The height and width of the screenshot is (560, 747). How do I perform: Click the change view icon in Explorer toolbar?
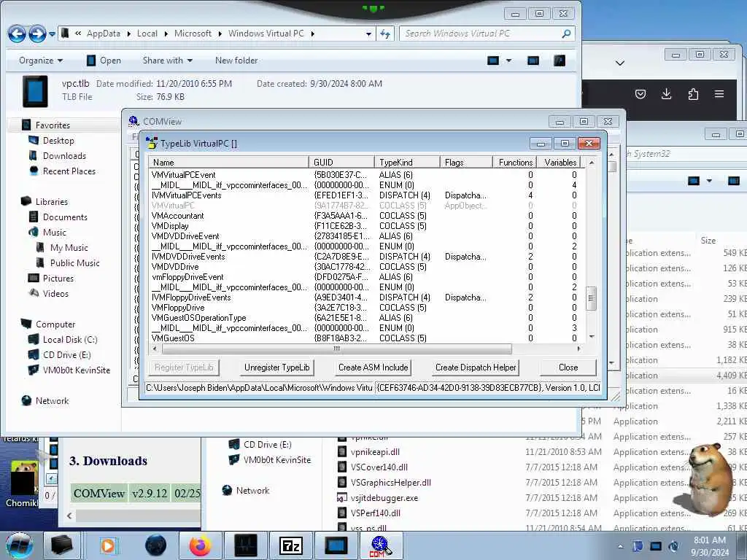tap(493, 61)
